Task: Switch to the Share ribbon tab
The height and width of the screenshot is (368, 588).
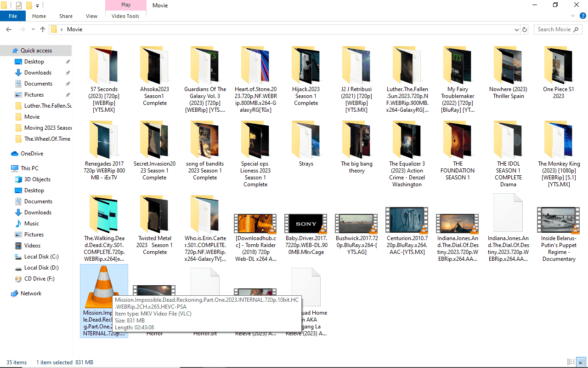Action: click(x=66, y=16)
